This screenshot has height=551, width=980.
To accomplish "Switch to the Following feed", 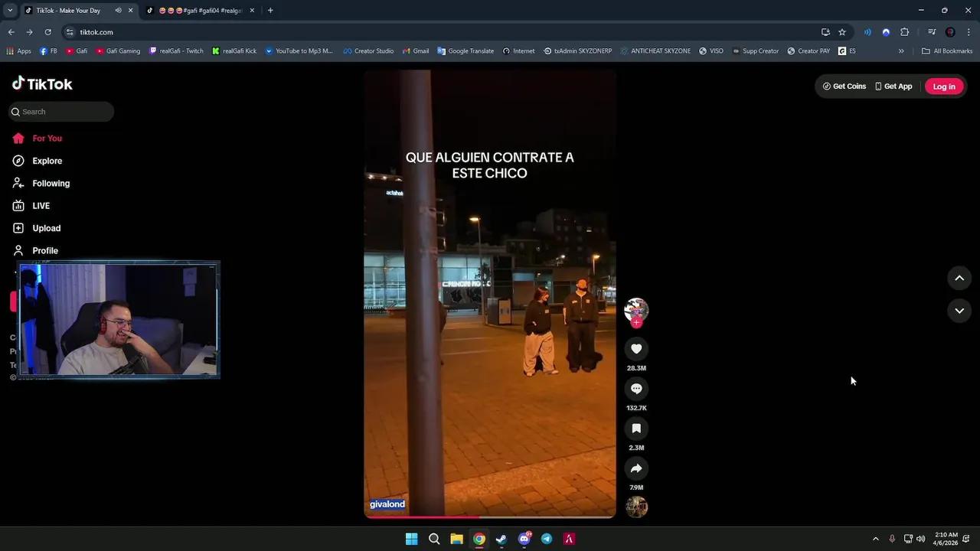I will (51, 183).
